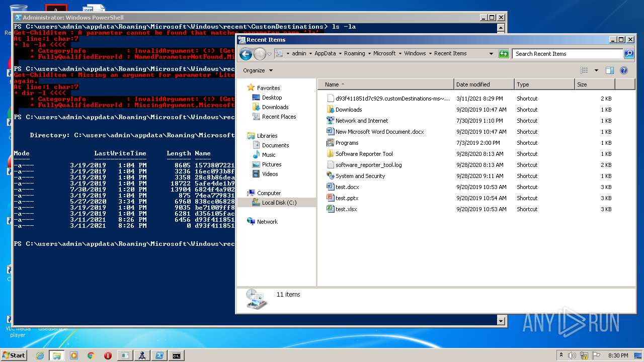Open Internet Explorer from the taskbar

(x=40, y=355)
